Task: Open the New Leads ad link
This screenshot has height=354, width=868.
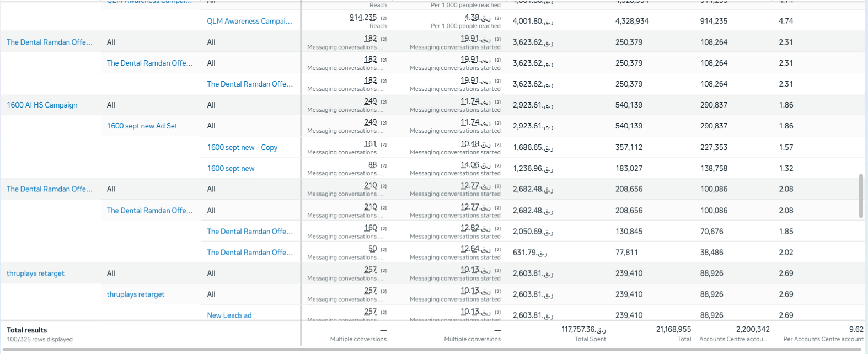Action: 229,315
